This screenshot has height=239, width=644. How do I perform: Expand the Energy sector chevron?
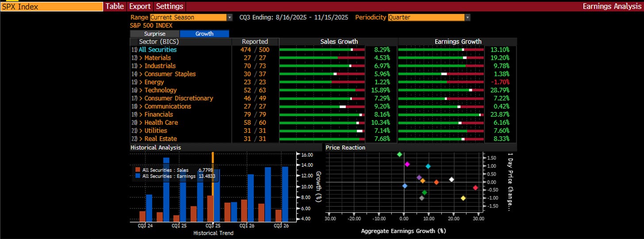[x=141, y=82]
